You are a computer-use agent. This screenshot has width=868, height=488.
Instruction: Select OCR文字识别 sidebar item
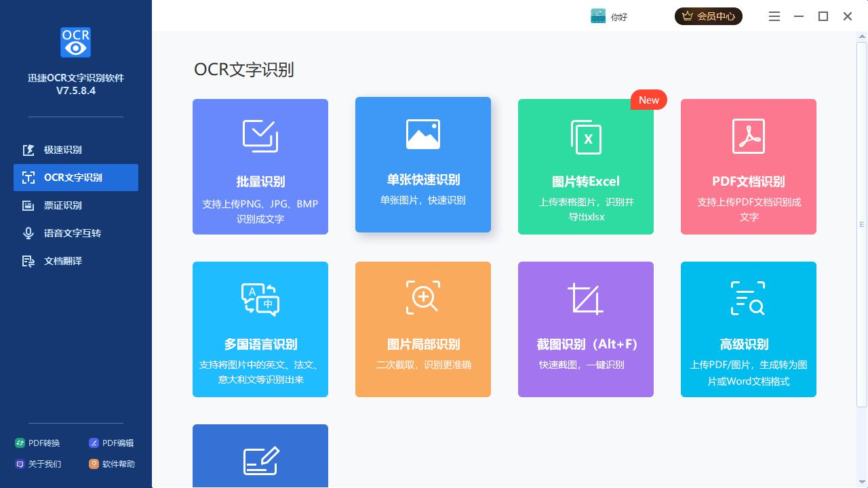(x=76, y=178)
